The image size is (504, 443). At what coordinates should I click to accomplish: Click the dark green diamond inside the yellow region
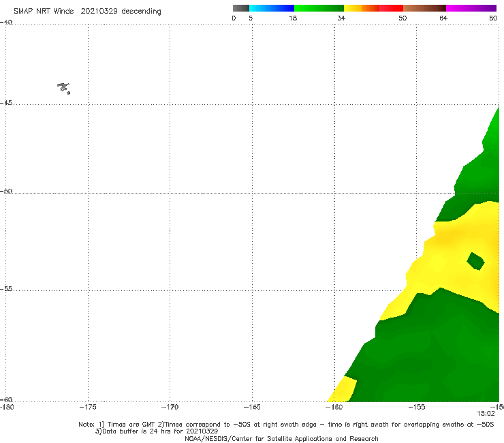pos(475,261)
